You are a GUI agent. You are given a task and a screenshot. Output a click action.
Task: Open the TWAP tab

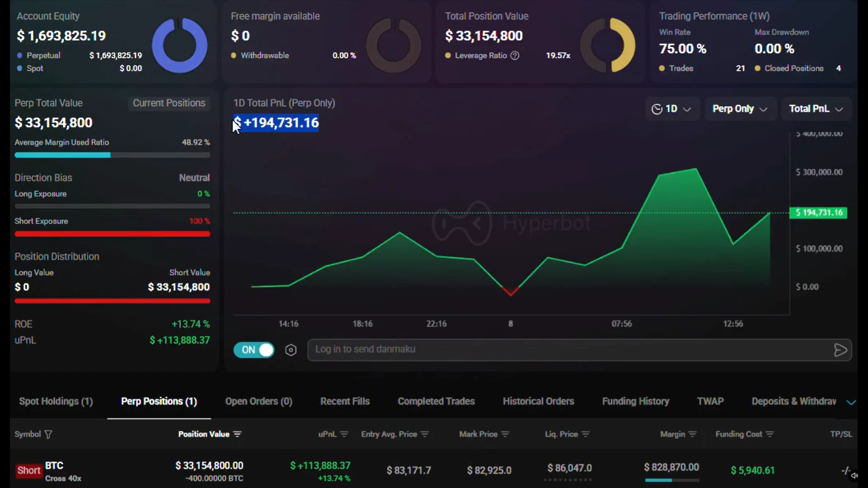pos(710,402)
